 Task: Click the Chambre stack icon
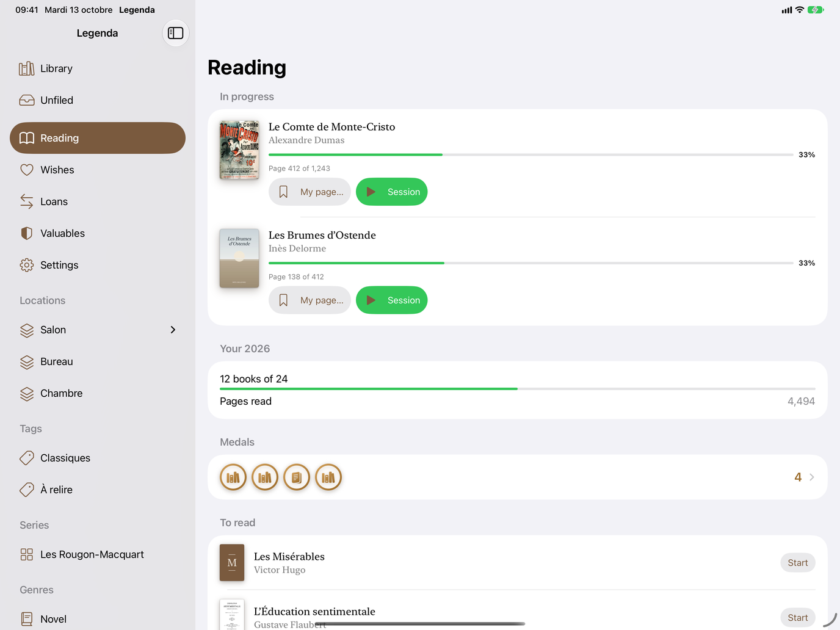[x=26, y=393]
